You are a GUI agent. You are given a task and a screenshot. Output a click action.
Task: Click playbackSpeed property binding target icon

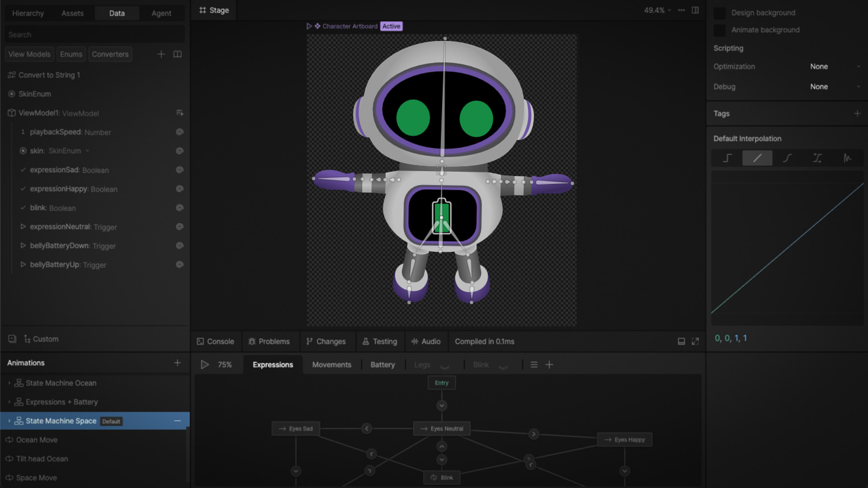coord(179,132)
